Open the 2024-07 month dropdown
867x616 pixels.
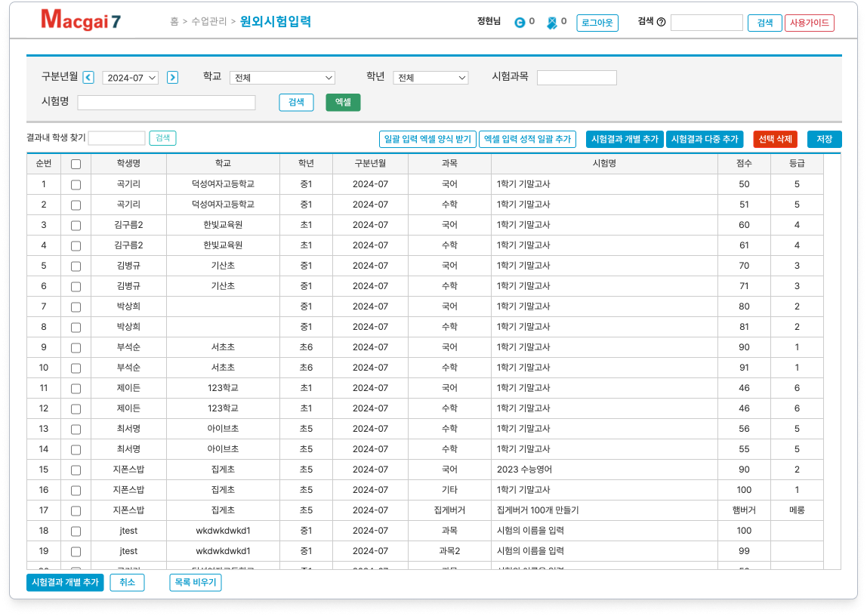point(130,78)
